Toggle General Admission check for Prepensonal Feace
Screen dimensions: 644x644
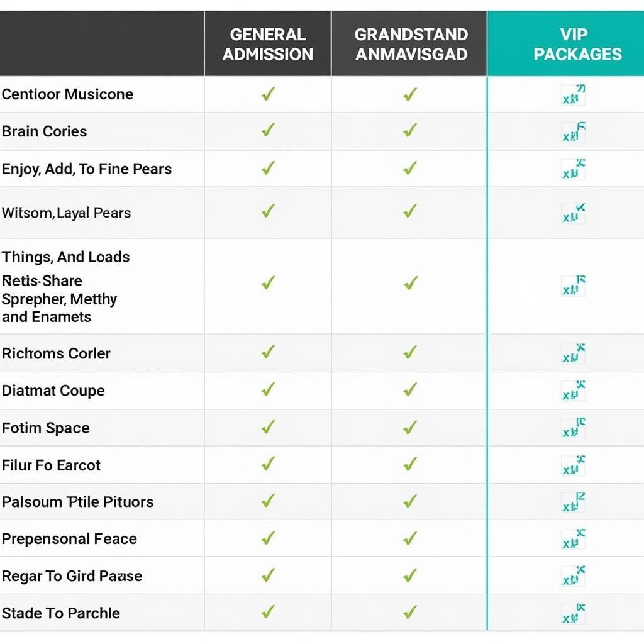tap(268, 538)
